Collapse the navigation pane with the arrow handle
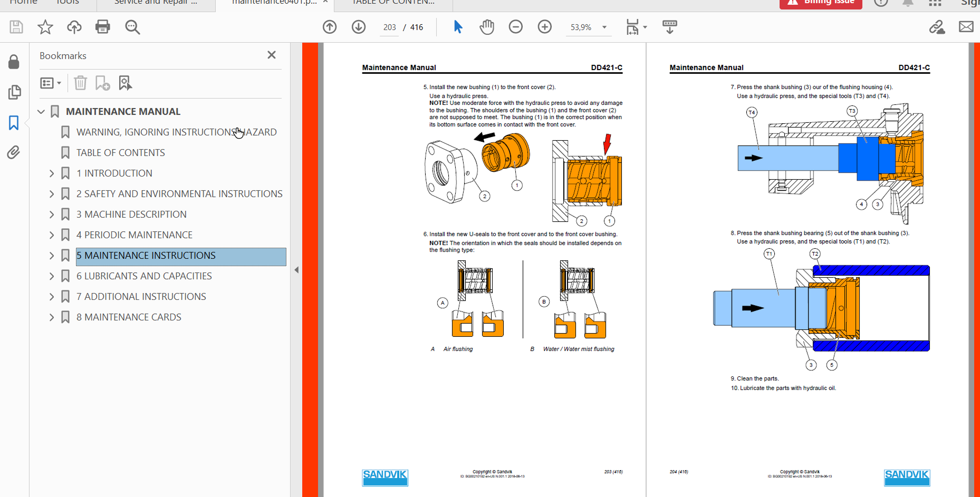This screenshot has width=980, height=497. coord(296,270)
